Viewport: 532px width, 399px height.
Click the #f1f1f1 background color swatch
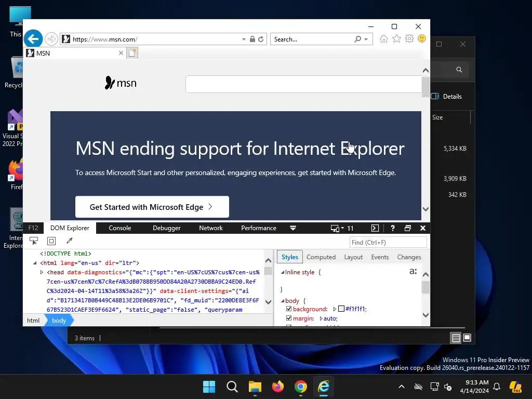click(x=341, y=309)
